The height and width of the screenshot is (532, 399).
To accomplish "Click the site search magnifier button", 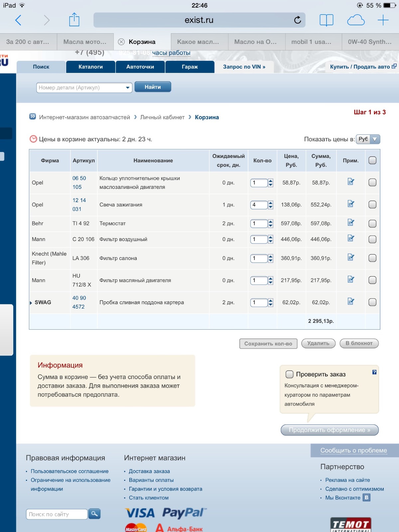I will click(94, 514).
